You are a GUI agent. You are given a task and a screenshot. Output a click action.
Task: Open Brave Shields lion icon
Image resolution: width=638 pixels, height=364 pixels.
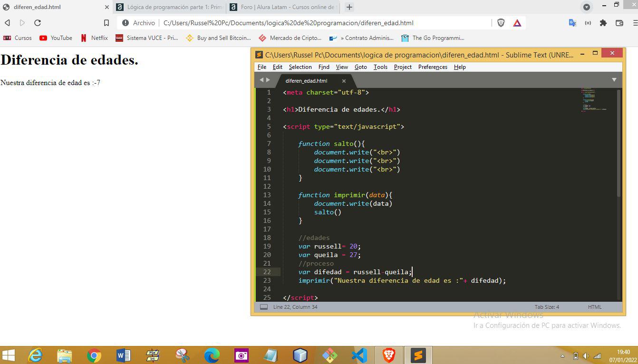point(501,23)
